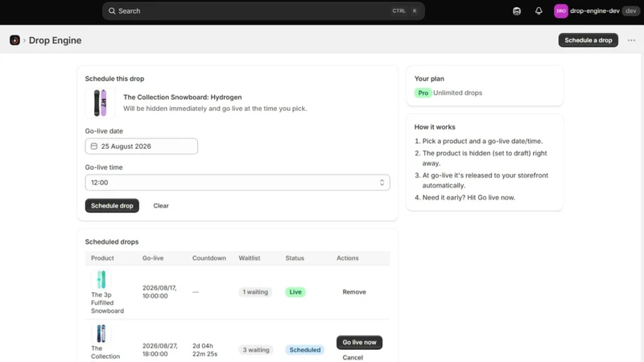This screenshot has height=362, width=644.
Task: Click the Scheduled status badge
Action: pyautogui.click(x=305, y=350)
